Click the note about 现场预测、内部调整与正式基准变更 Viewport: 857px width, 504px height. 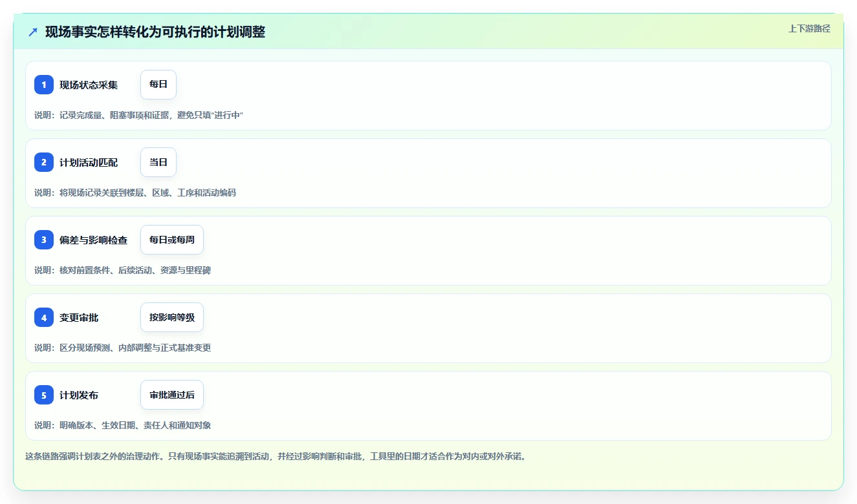pos(123,348)
